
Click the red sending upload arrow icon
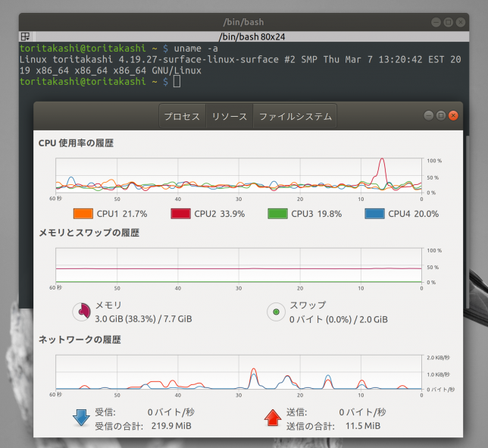(272, 418)
